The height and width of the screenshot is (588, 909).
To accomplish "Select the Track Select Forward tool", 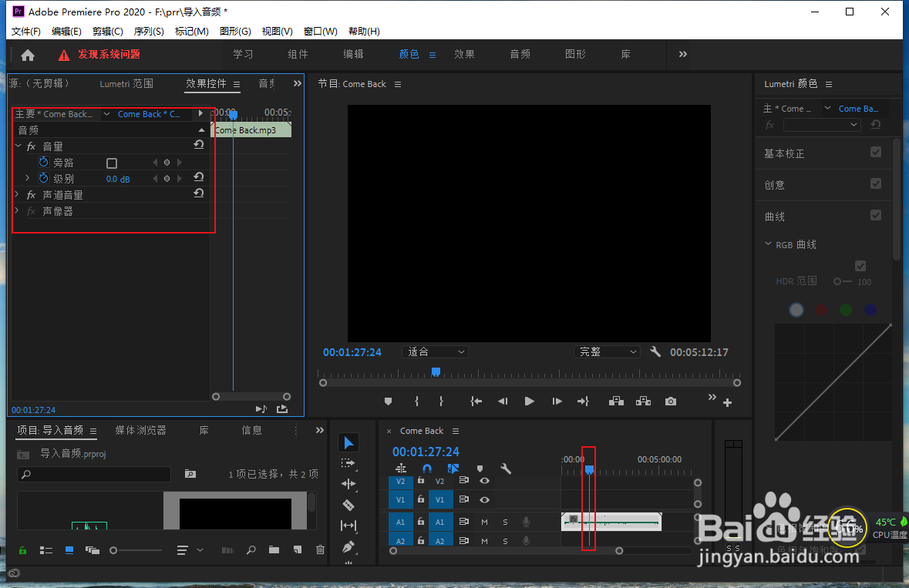I will click(348, 463).
